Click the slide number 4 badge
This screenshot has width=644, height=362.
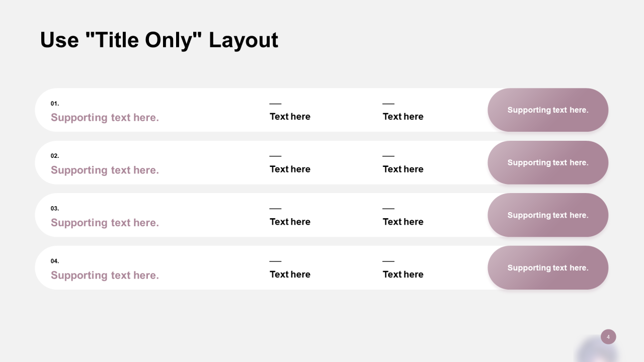coord(608,337)
